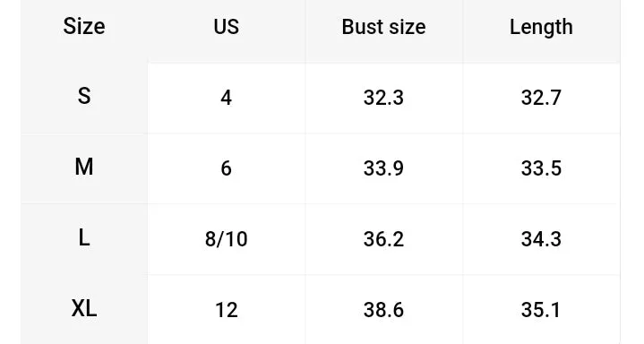Click bust size value 33.9
644x344 pixels.
(x=383, y=168)
